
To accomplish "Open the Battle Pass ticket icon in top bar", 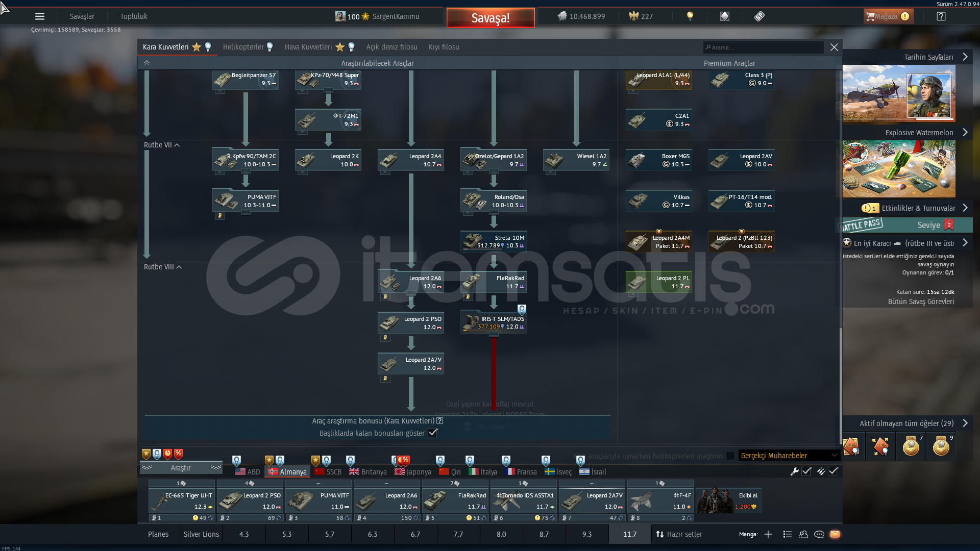I will point(759,16).
